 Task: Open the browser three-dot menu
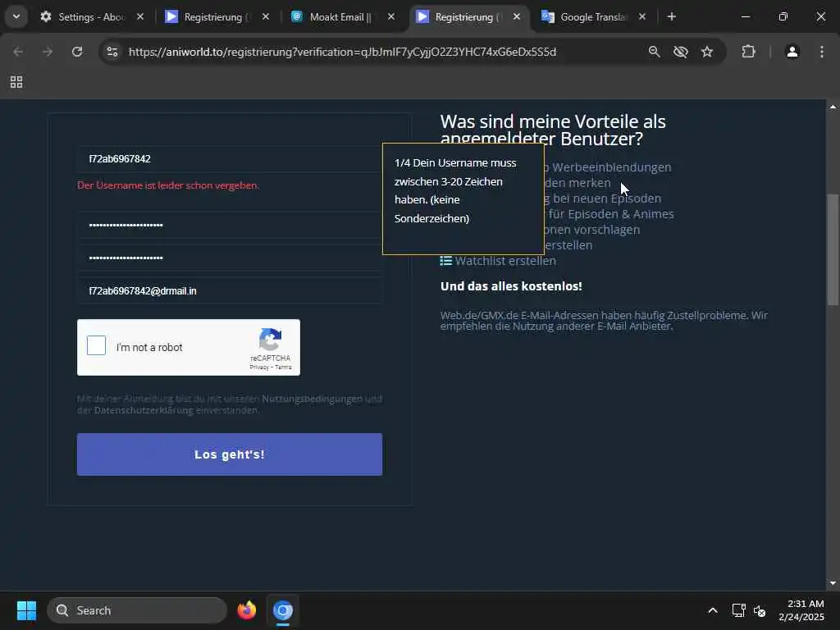(x=822, y=52)
